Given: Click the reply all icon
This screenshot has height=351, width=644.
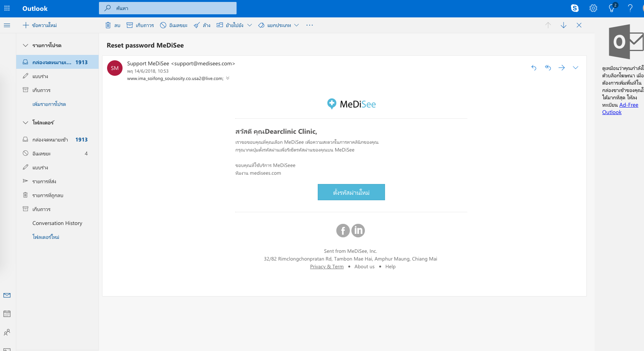Looking at the screenshot, I should tap(548, 68).
